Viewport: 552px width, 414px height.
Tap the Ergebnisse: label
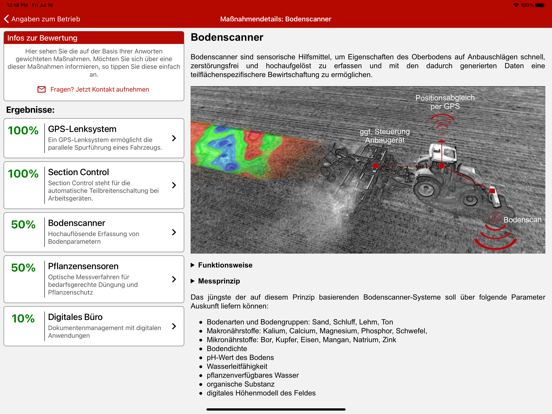[x=30, y=110]
